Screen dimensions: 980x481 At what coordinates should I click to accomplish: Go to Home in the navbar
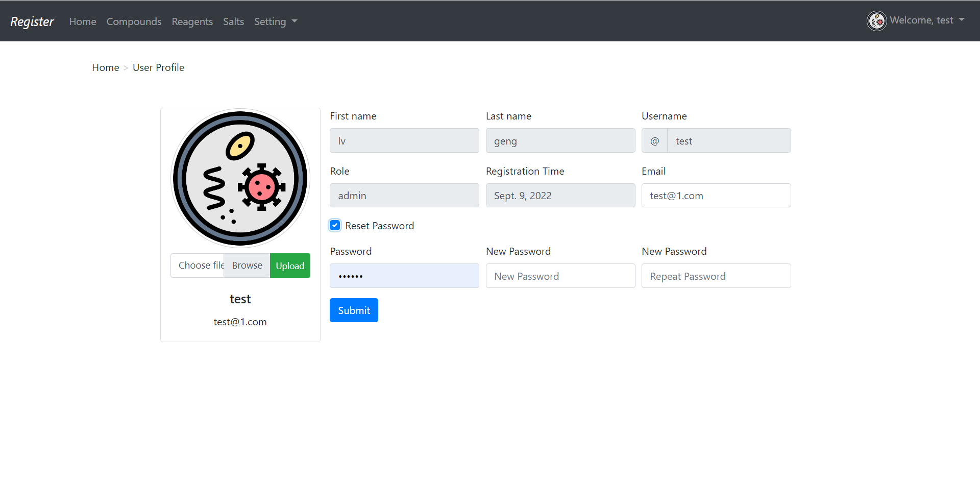click(x=83, y=21)
